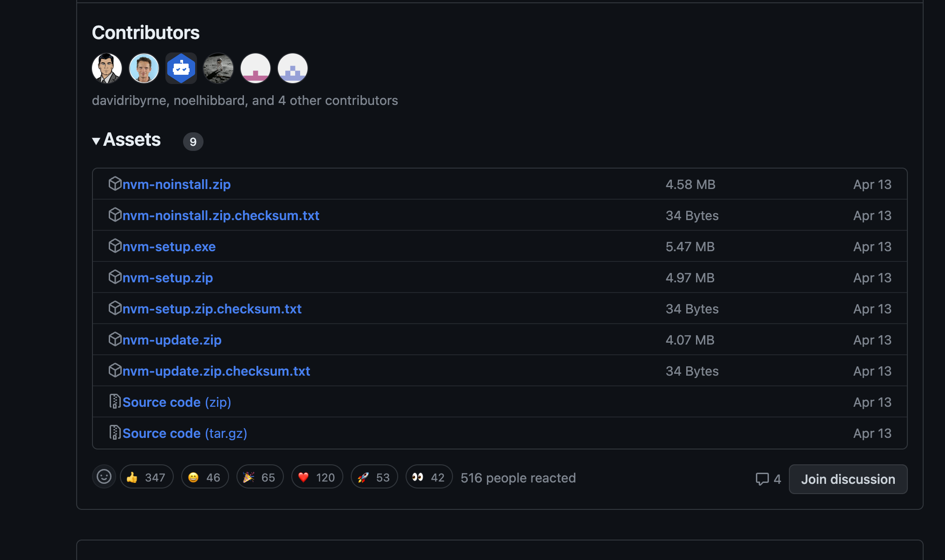Click the package icon beside nvm-update.zip
Viewport: 945px width, 560px height.
click(x=115, y=339)
